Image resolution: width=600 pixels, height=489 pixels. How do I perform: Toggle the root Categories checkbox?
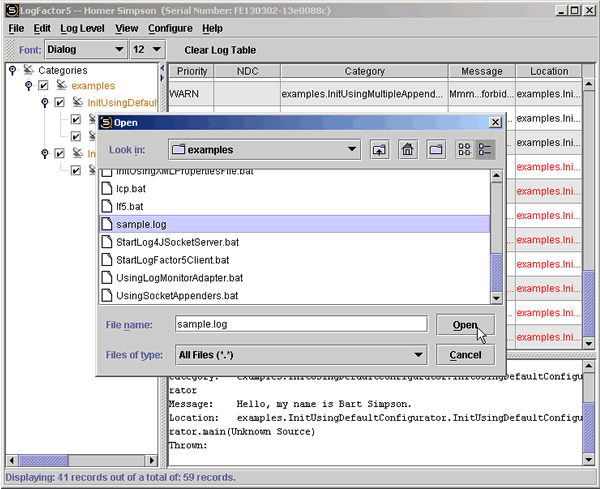(x=27, y=71)
